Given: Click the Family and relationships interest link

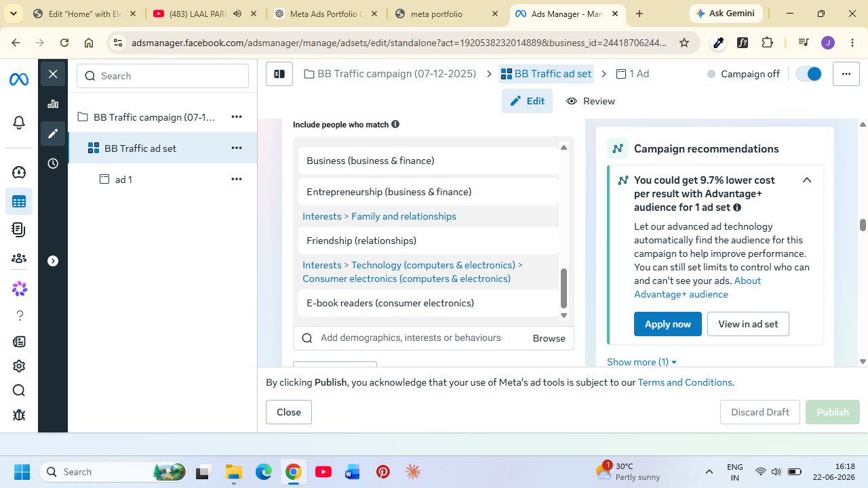Looking at the screenshot, I should point(403,216).
